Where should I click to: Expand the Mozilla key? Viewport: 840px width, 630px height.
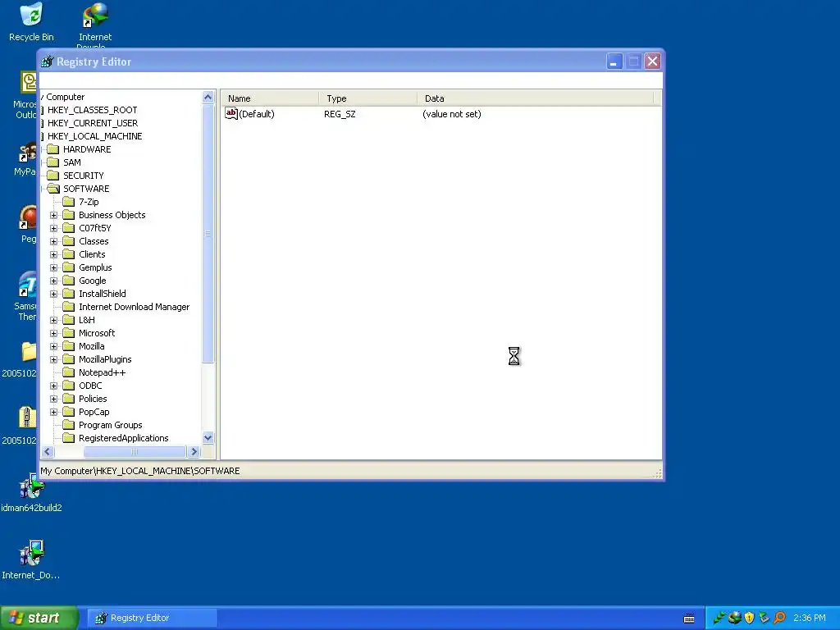coord(53,347)
